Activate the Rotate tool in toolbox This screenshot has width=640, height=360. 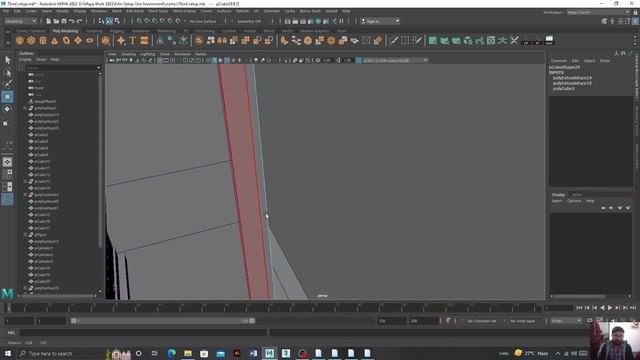click(x=7, y=109)
